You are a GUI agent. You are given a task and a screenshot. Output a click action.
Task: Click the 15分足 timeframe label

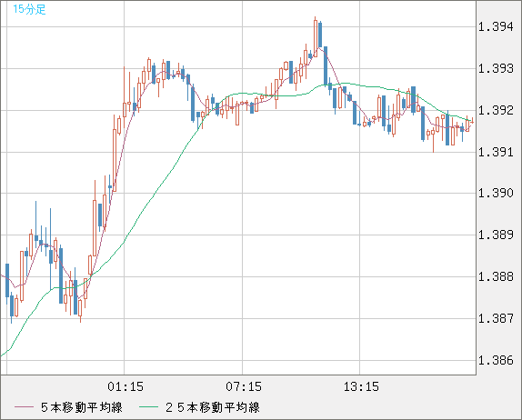point(29,9)
